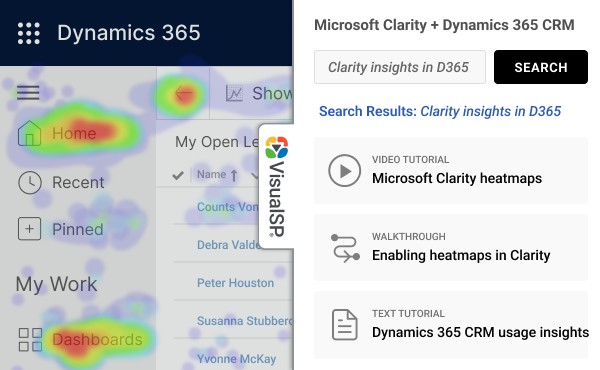600x370 pixels.
Task: Open the Dynamics 365 app launcher grid
Action: [29, 33]
